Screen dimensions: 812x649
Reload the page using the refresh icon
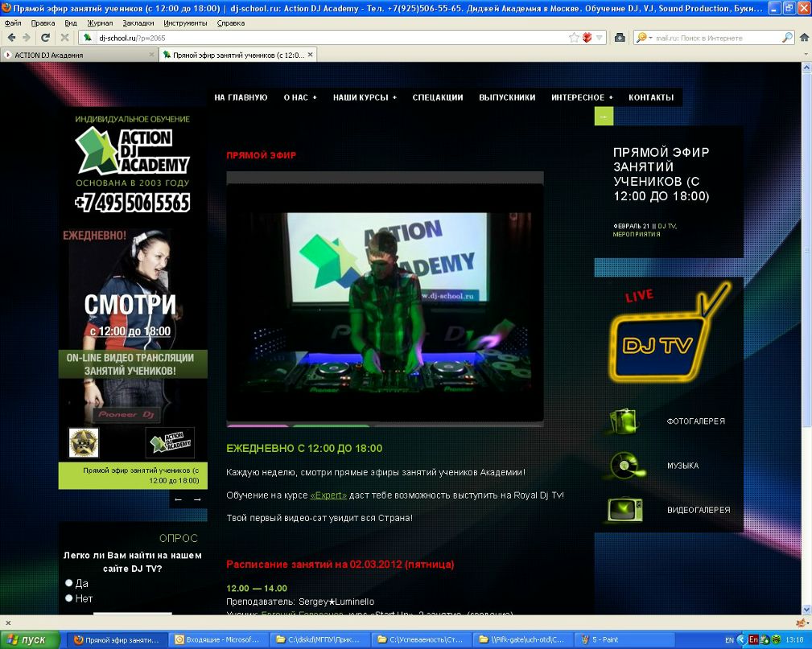click(x=46, y=37)
